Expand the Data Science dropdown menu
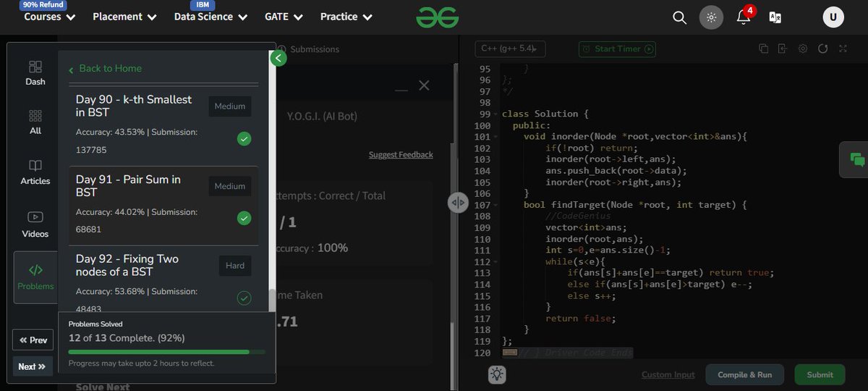 tap(210, 17)
